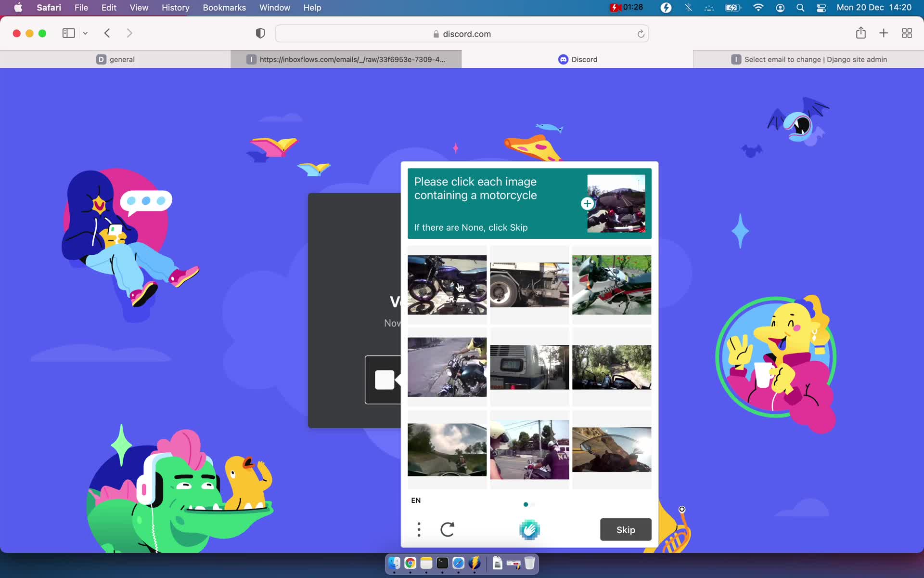
Task: Open Wi-Fi menu in menu bar
Action: tap(758, 8)
